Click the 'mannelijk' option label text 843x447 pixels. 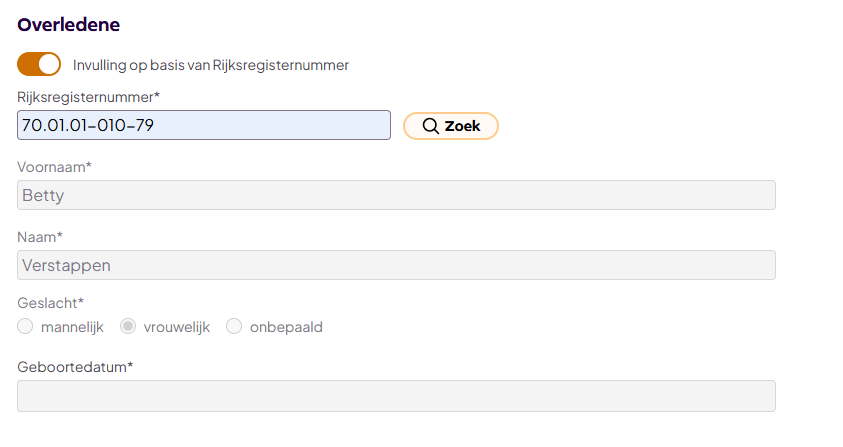coord(72,327)
